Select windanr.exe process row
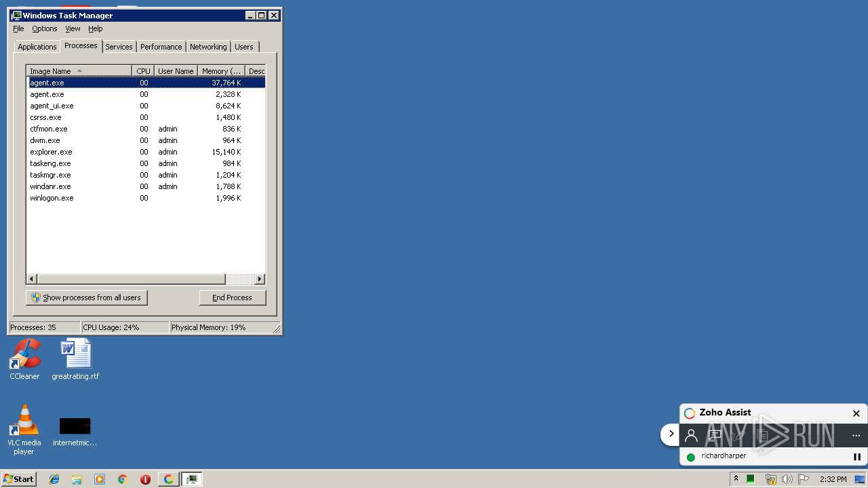 point(146,186)
